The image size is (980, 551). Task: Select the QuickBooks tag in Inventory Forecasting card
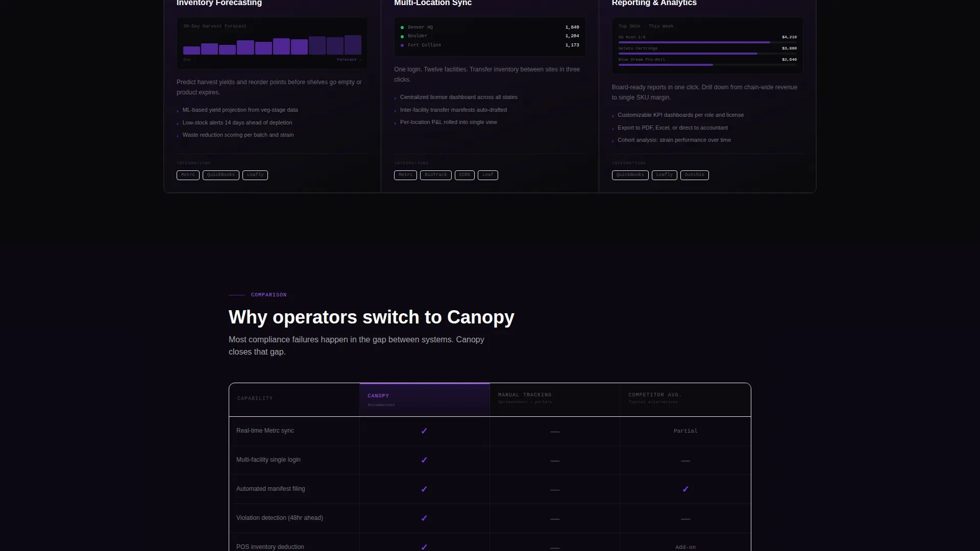221,175
